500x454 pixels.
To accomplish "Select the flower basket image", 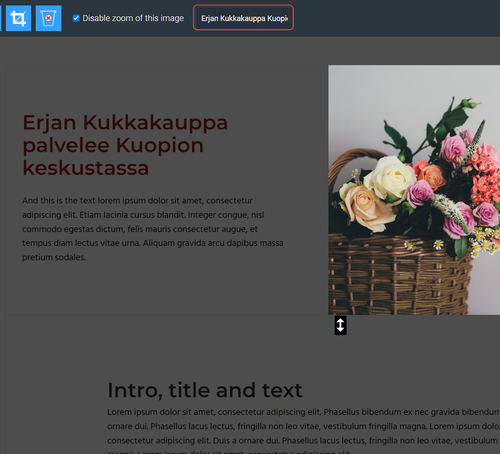I will [x=414, y=190].
